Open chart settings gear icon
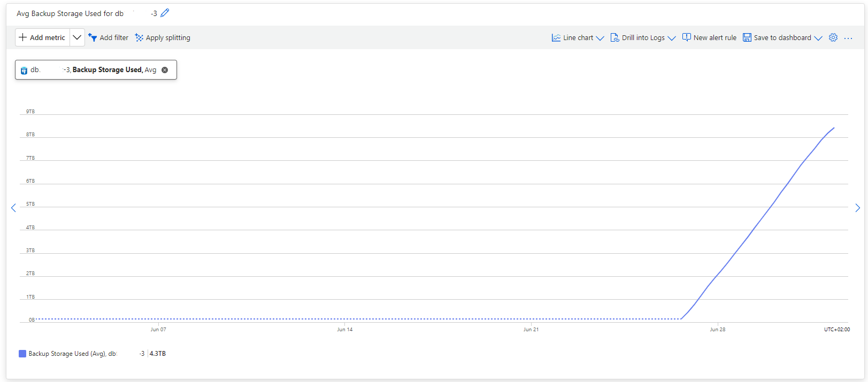This screenshot has width=868, height=382. [x=833, y=37]
